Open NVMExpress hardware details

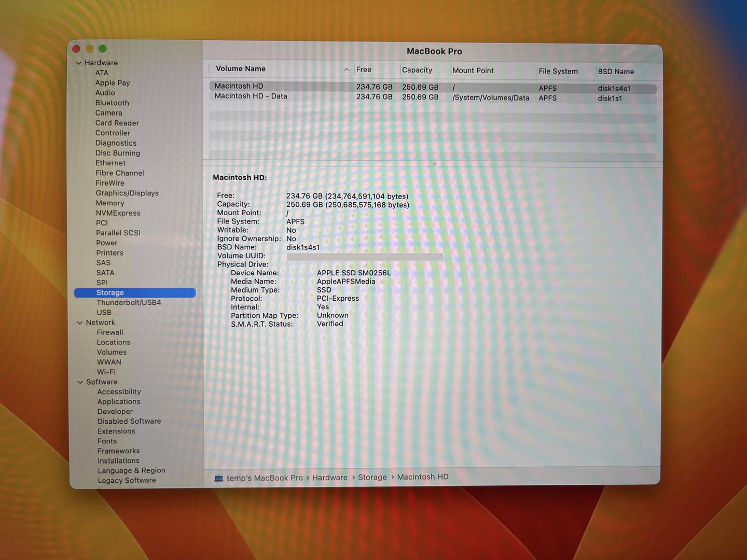point(118,213)
